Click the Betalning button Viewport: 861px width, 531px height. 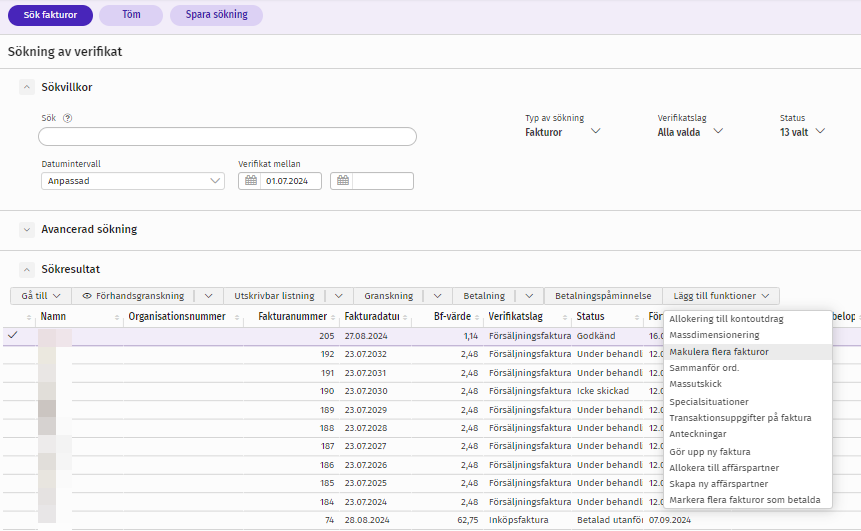pyautogui.click(x=484, y=296)
